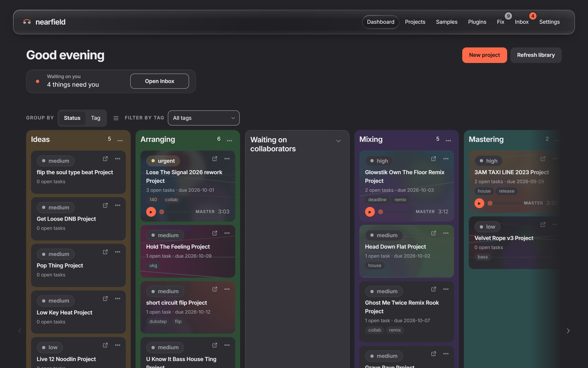This screenshot has height=368, width=588.
Task: Open the low priority pill on Velvet Rope v3
Action: coord(487,227)
